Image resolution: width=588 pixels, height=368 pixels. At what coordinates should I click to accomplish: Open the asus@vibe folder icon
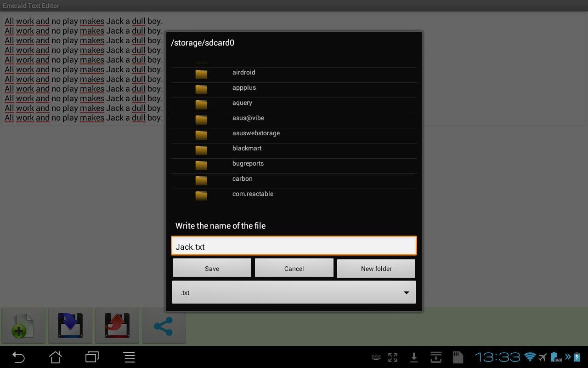pos(201,120)
